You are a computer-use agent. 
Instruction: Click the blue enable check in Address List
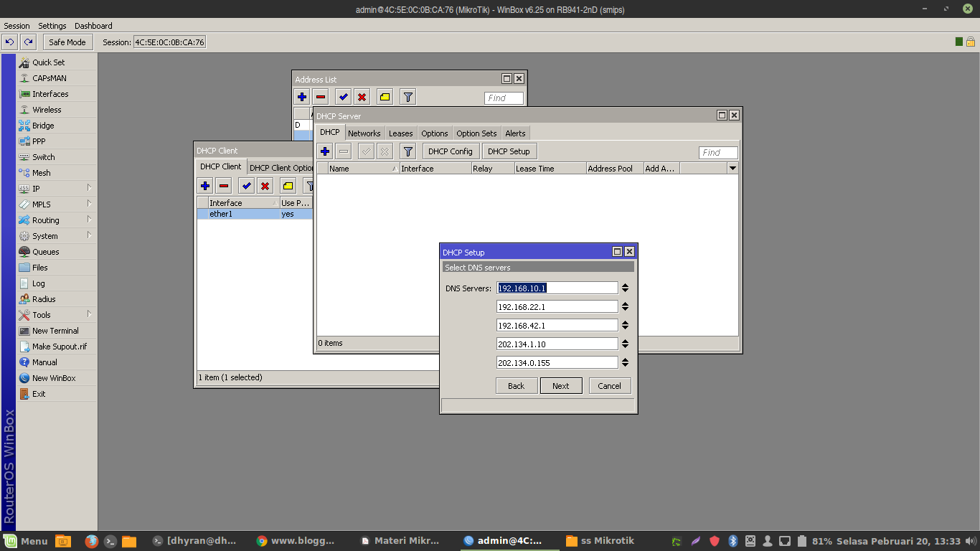click(344, 97)
